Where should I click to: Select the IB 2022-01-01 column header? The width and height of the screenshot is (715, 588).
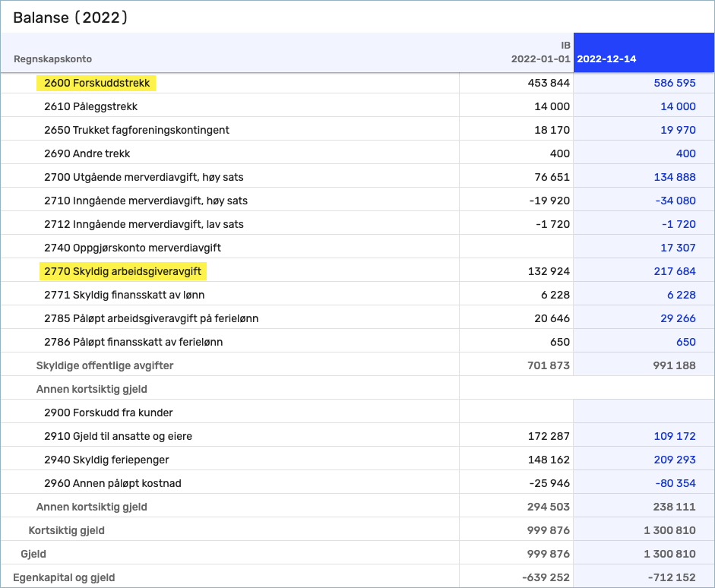[x=541, y=52]
